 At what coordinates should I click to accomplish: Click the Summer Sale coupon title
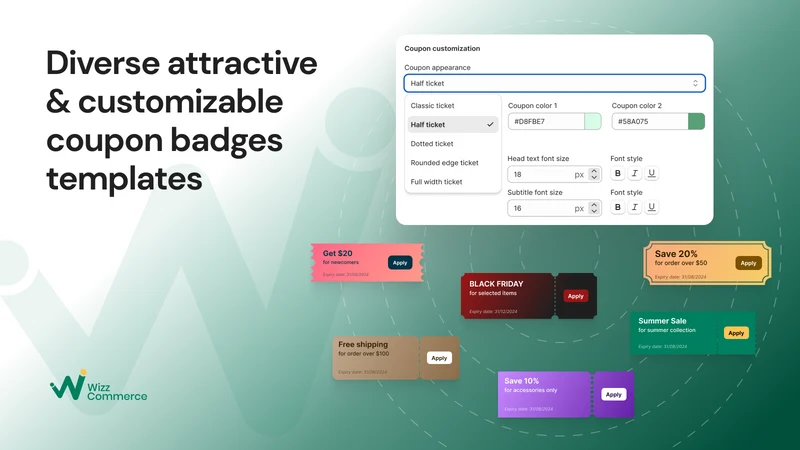click(x=662, y=321)
